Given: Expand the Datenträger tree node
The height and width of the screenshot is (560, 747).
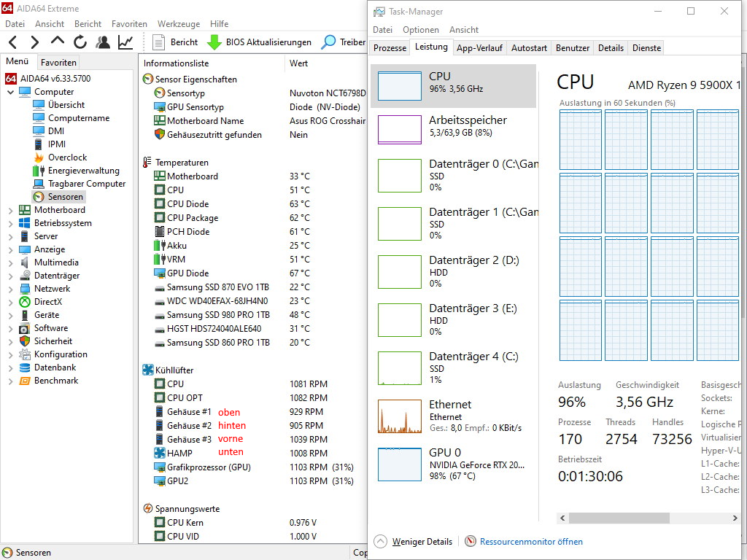Looking at the screenshot, I should coord(10,276).
